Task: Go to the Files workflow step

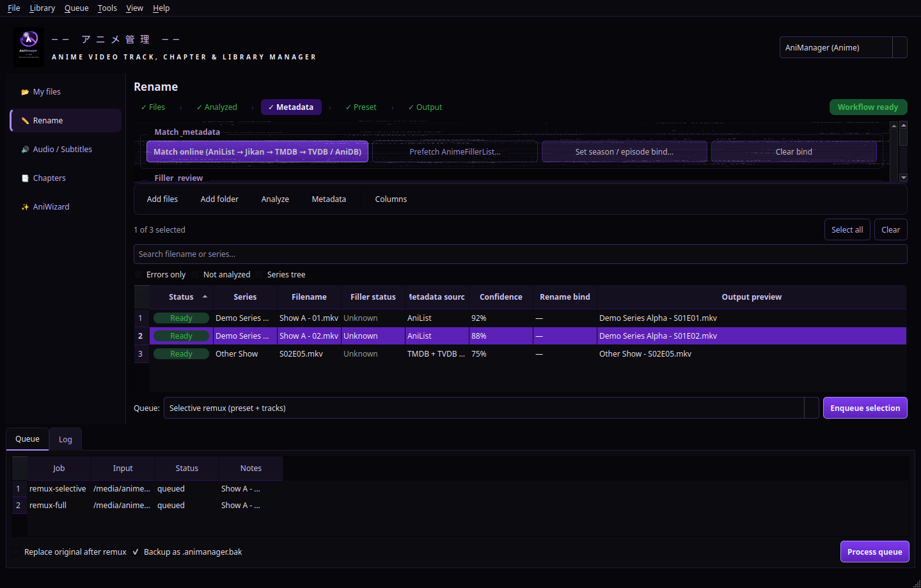Action: (x=153, y=107)
